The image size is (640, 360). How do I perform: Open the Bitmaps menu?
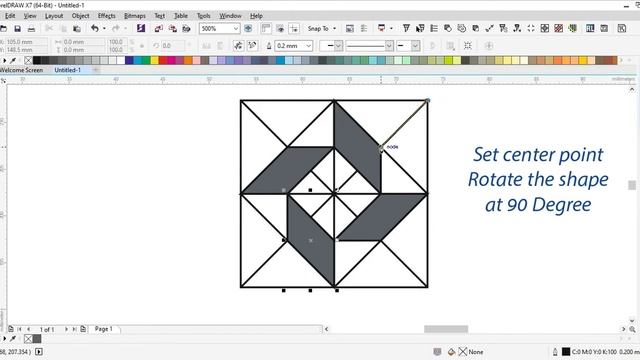pyautogui.click(x=135, y=16)
